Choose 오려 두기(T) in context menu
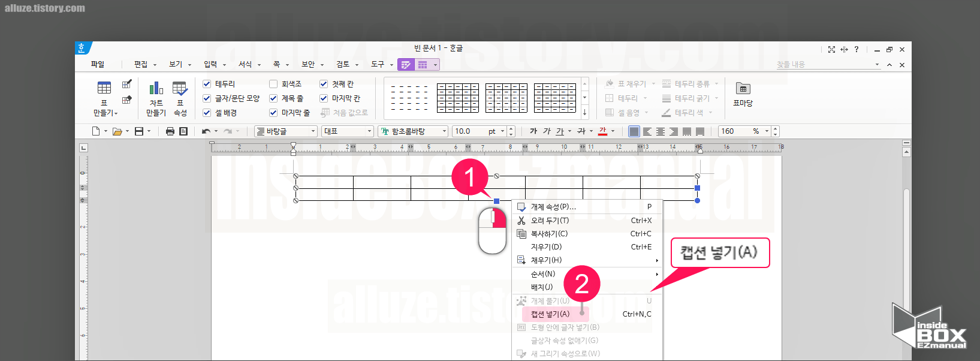Screen dimensions: 980x361 (x=587, y=221)
